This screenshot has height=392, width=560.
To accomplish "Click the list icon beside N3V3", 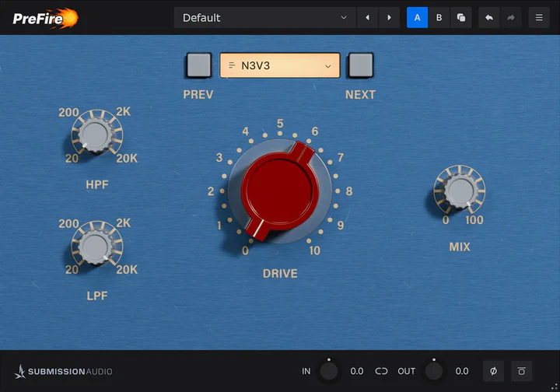I will 232,65.
